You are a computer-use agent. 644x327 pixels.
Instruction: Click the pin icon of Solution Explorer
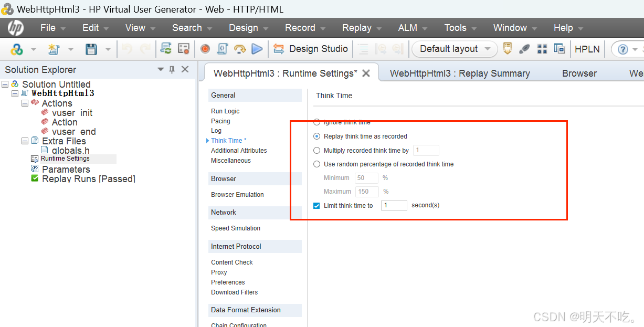(172, 69)
